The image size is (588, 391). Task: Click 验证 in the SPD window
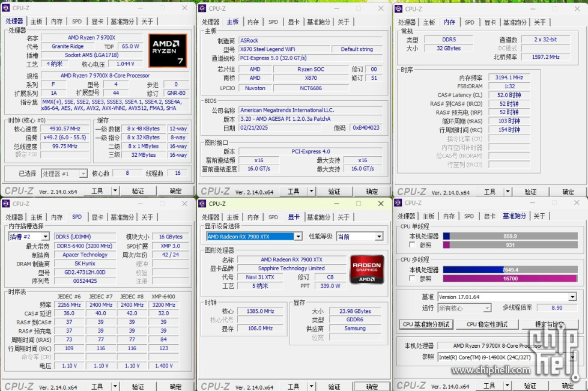point(138,387)
